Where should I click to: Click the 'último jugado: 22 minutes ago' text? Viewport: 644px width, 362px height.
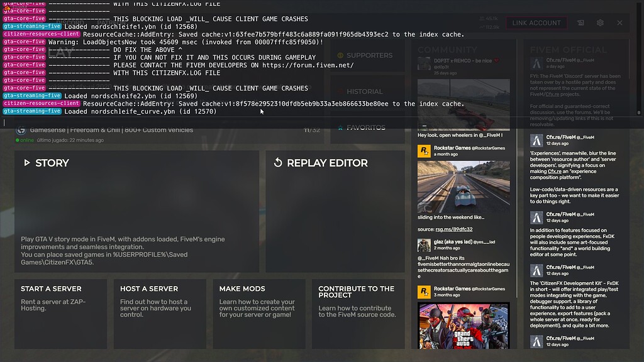70,140
